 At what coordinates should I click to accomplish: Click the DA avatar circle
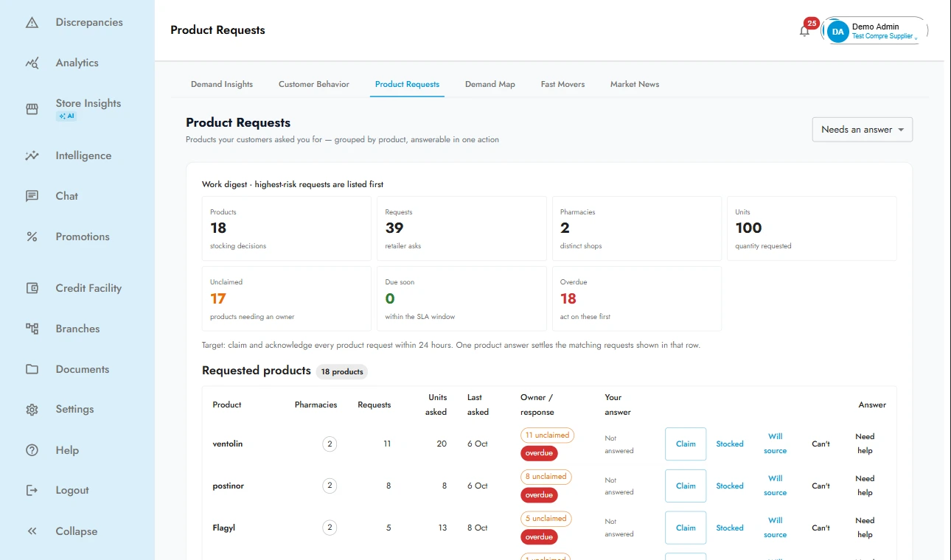(838, 32)
